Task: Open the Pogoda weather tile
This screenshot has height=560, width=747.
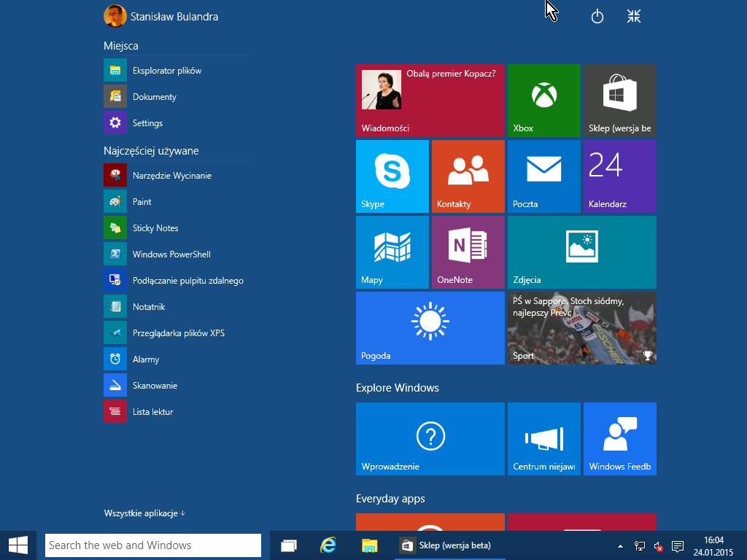Action: (430, 327)
